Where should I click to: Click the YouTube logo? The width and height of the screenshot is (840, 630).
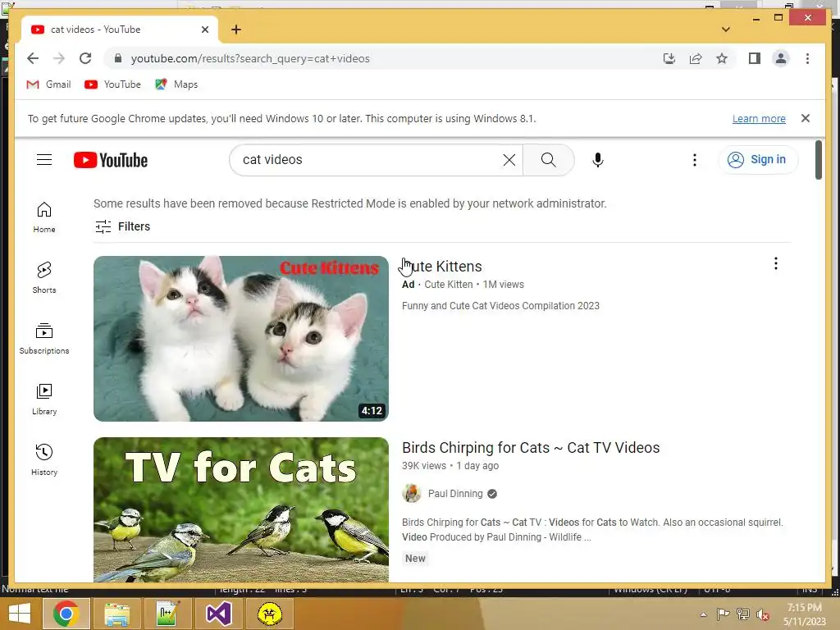(111, 160)
